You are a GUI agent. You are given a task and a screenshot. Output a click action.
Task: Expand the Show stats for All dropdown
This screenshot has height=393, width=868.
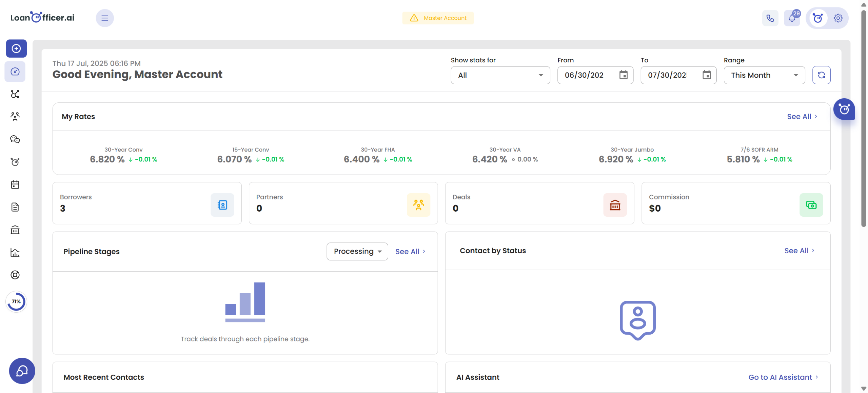(500, 75)
